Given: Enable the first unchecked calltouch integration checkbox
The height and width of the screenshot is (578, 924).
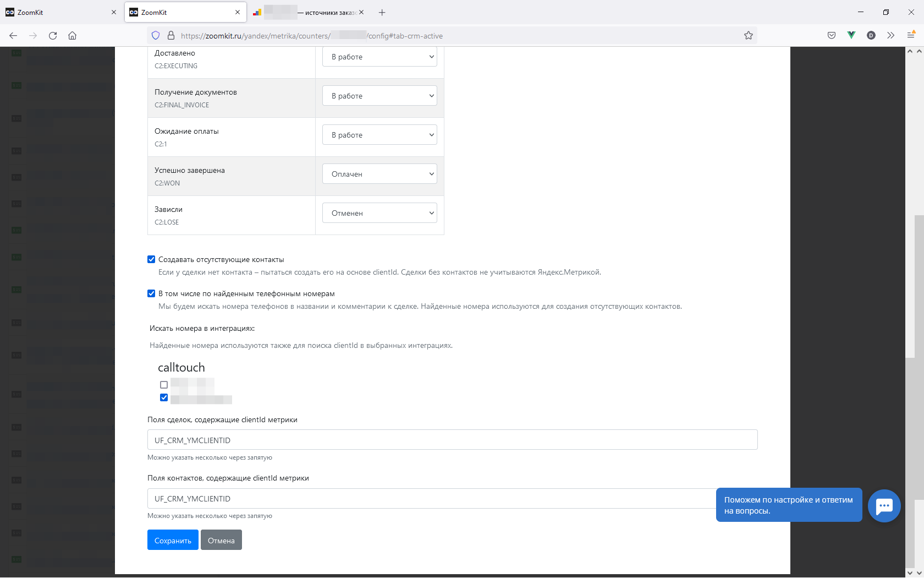Looking at the screenshot, I should [164, 385].
